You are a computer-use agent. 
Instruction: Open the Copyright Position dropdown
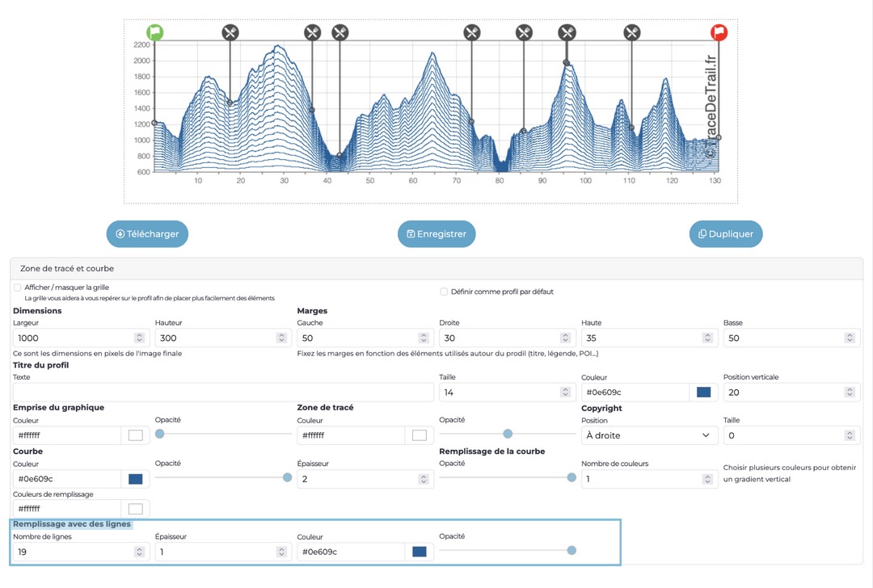[649, 435]
